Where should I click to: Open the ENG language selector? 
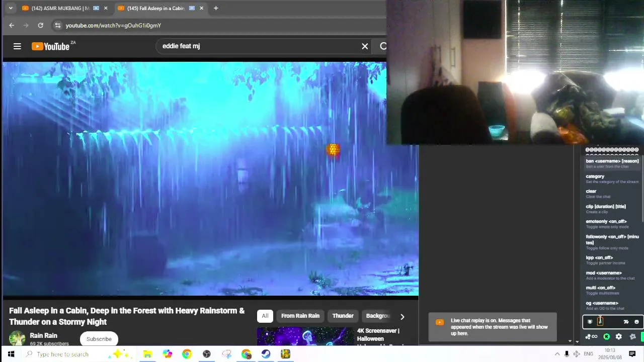pyautogui.click(x=588, y=354)
